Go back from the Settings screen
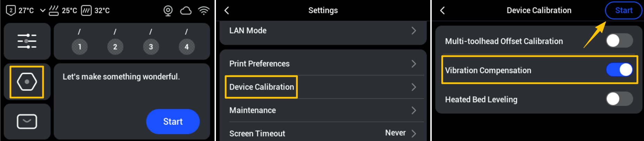The height and width of the screenshot is (141, 644). pos(227,10)
